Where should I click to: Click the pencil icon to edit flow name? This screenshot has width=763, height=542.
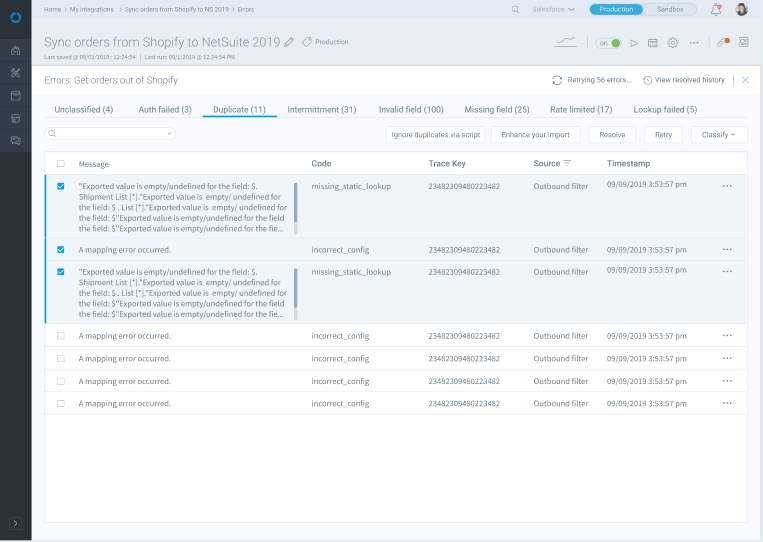tap(289, 42)
